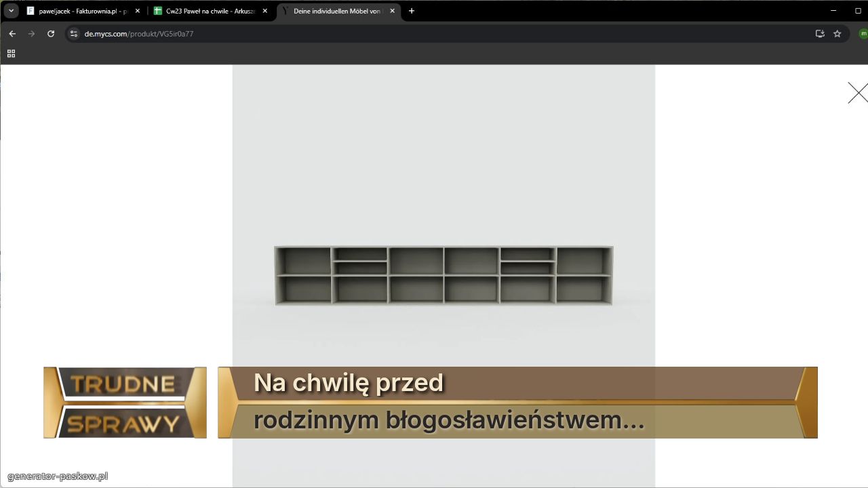Click the forward navigation arrow
868x488 pixels.
click(31, 33)
